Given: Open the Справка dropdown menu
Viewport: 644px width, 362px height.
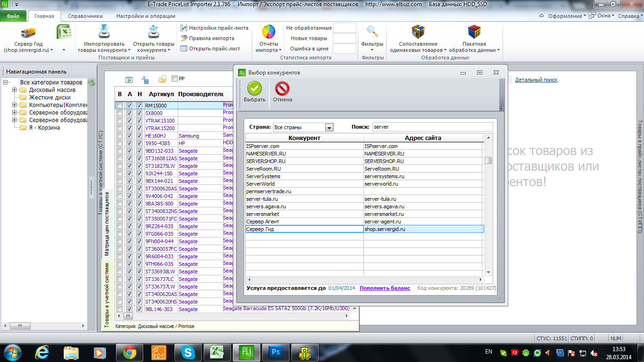Looking at the screenshot, I should coord(630,16).
